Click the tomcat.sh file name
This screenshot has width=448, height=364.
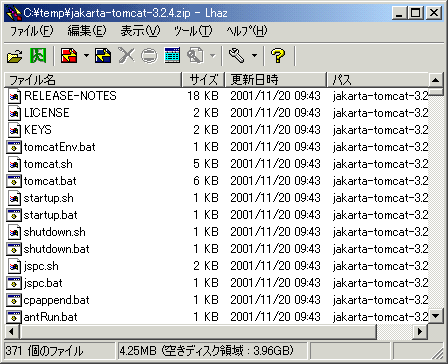48,164
